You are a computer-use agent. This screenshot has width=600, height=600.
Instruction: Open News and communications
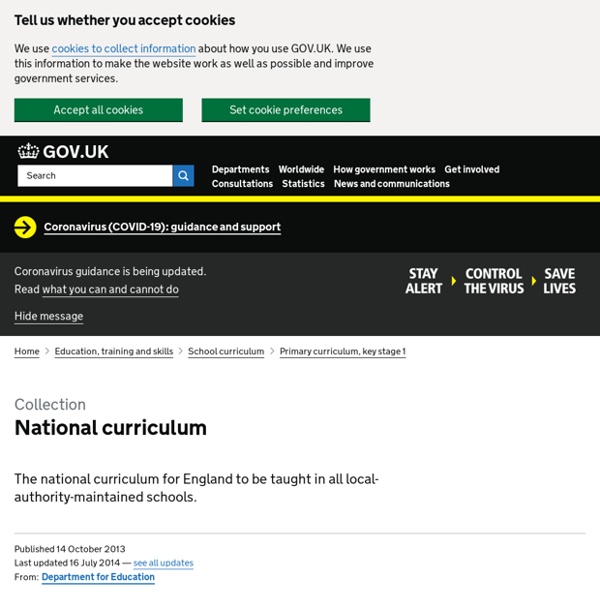pyautogui.click(x=391, y=184)
